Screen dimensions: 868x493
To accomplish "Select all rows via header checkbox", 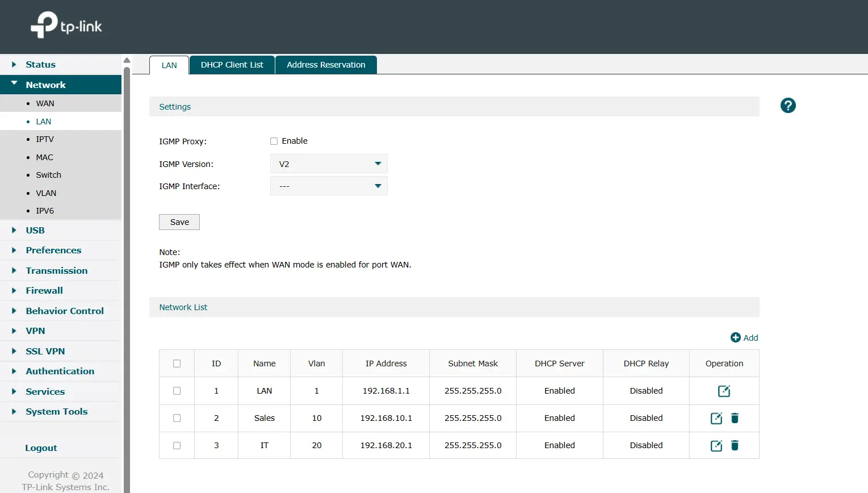I will coord(177,364).
